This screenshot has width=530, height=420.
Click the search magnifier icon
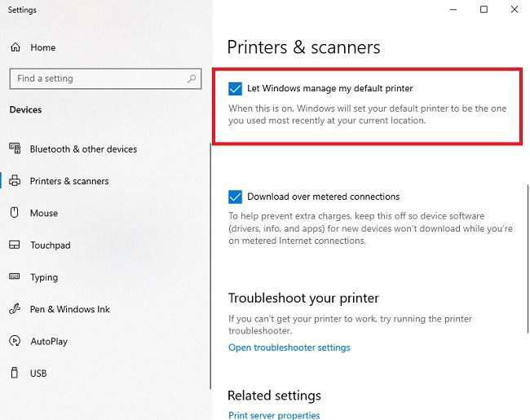[x=192, y=79]
